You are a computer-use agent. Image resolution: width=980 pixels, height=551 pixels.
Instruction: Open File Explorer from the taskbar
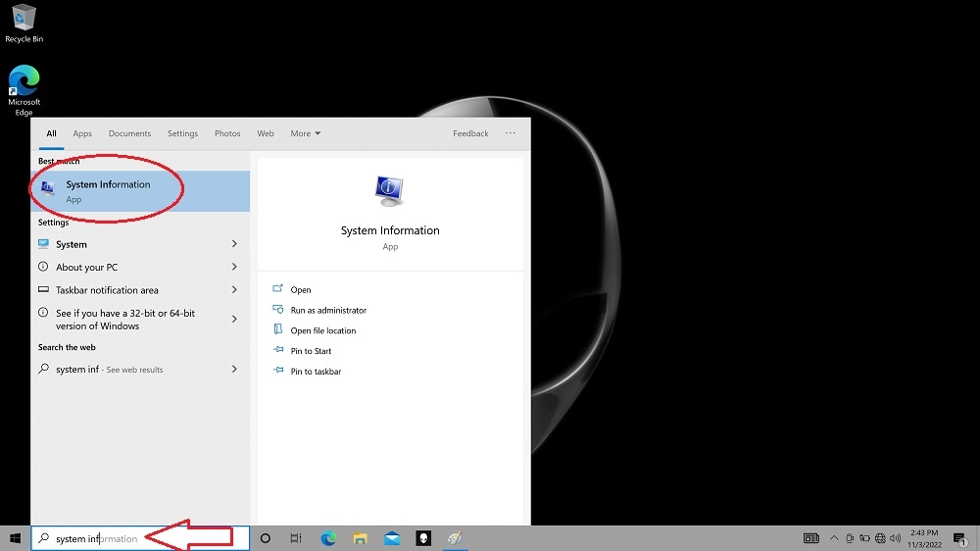pos(360,538)
